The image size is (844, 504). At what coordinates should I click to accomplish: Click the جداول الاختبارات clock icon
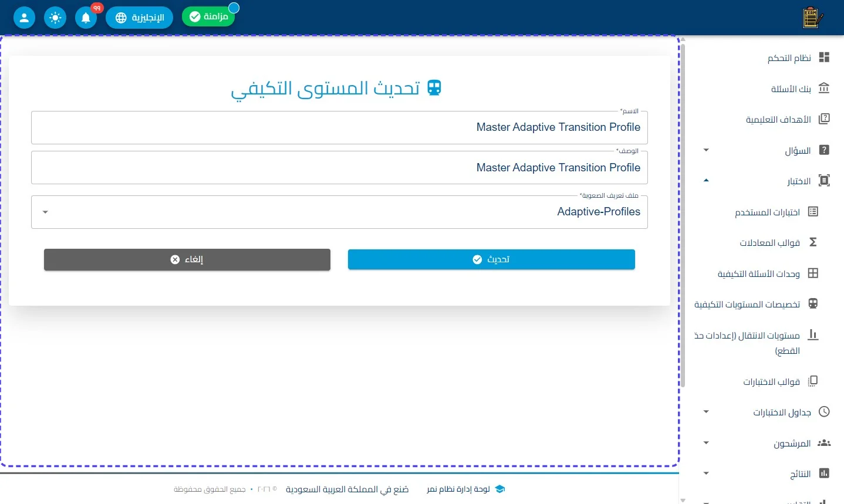point(824,412)
